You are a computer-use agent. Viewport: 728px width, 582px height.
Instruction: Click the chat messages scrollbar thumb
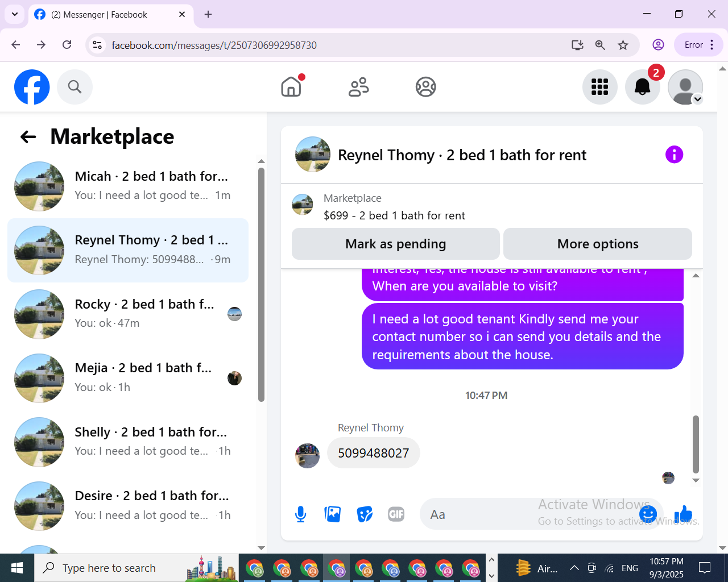tap(696, 444)
